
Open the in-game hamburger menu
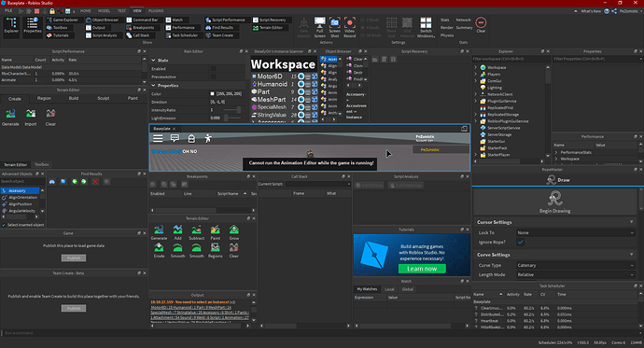pyautogui.click(x=158, y=138)
